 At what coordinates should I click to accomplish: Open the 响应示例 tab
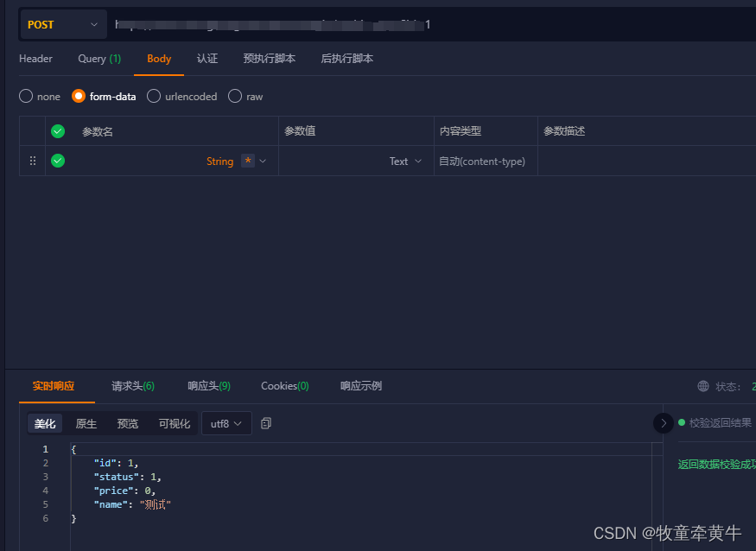point(361,386)
